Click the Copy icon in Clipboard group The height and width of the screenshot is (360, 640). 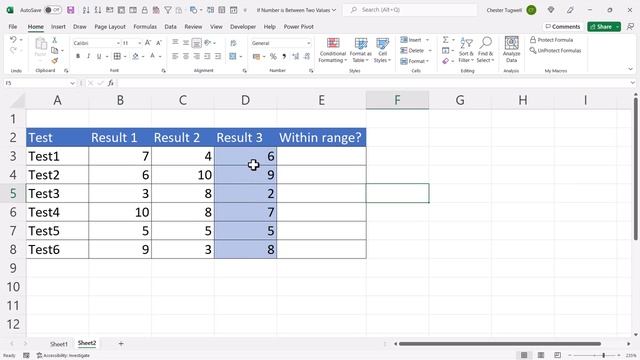pyautogui.click(x=55, y=51)
